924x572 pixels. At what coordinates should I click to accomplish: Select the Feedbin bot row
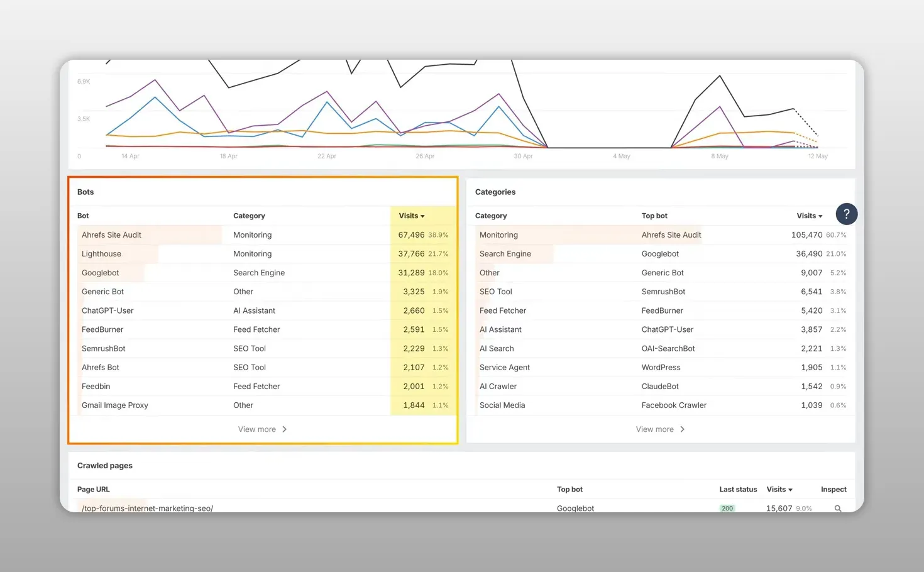coord(263,386)
